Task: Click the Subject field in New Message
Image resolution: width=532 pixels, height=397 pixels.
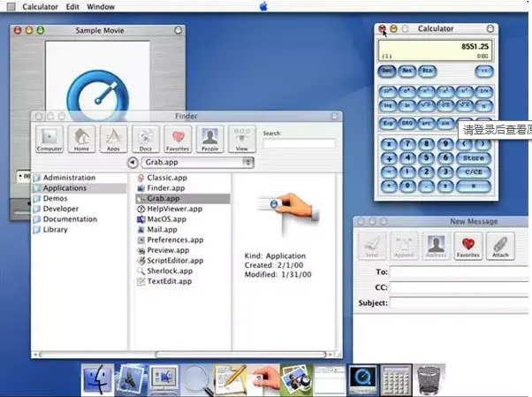Action: [x=459, y=303]
